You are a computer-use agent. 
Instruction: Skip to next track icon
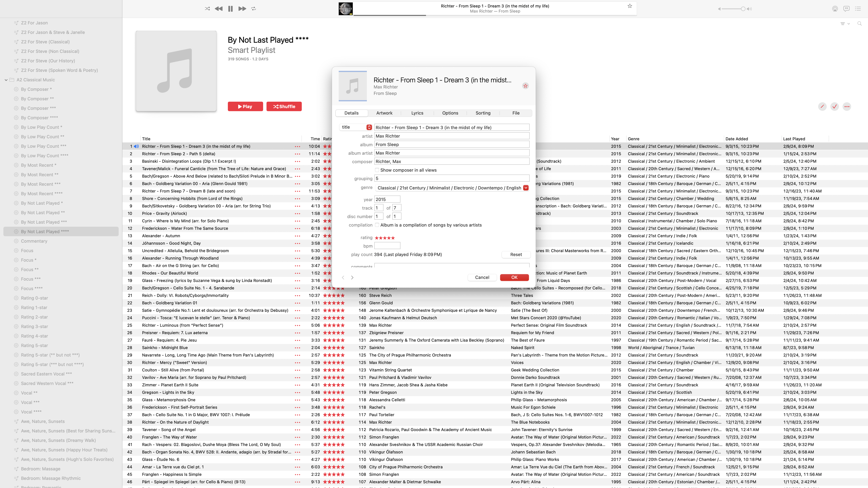tap(242, 9)
